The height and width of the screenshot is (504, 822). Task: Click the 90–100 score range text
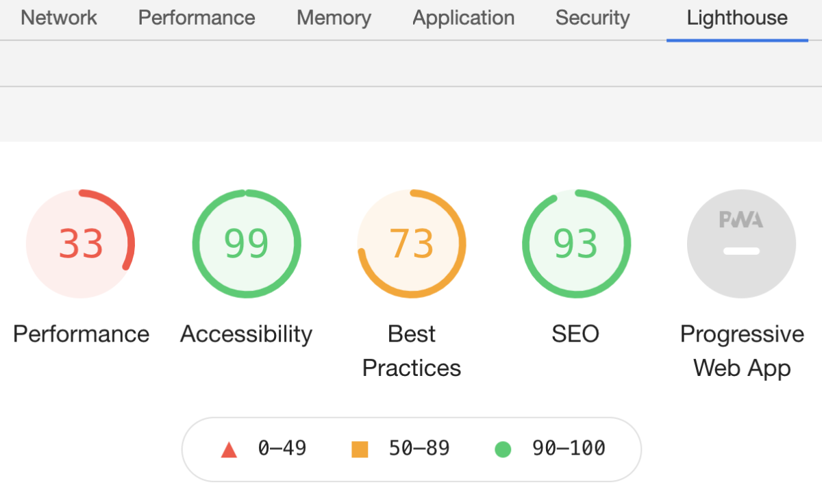[569, 449]
